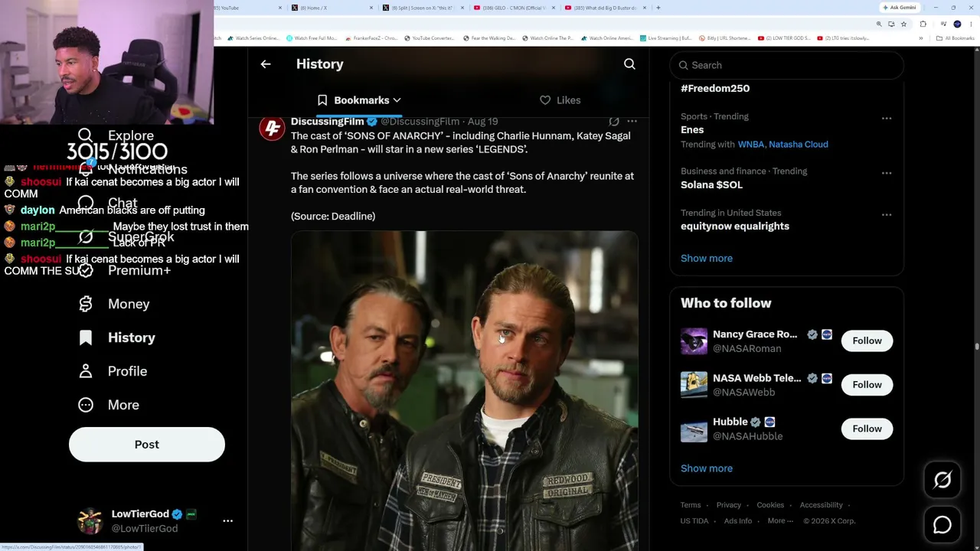Follow the NASA Webb Telescope account
980x551 pixels.
click(867, 384)
